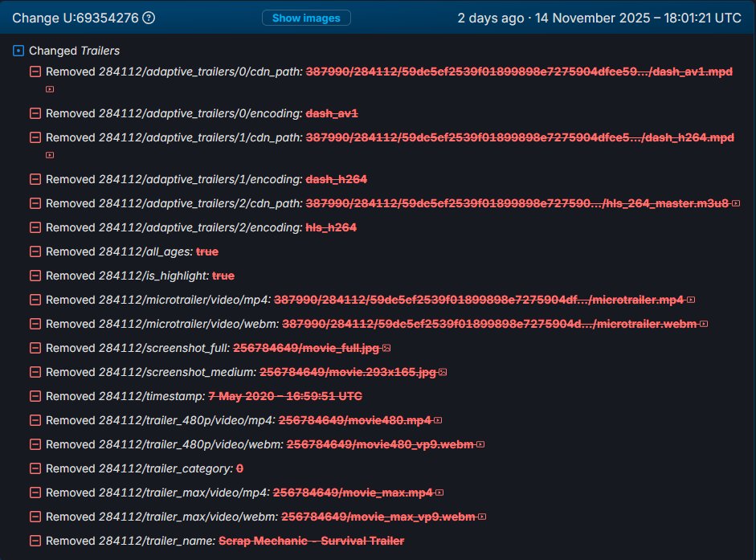This screenshot has width=756, height=560.
Task: Click the video icon after microtrailer.mp4
Action: (x=691, y=300)
